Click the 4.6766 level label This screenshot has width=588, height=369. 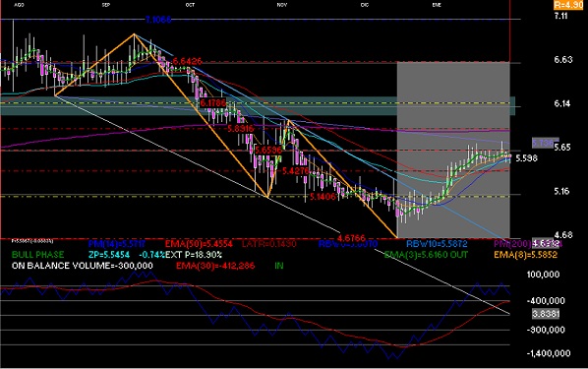(351, 238)
